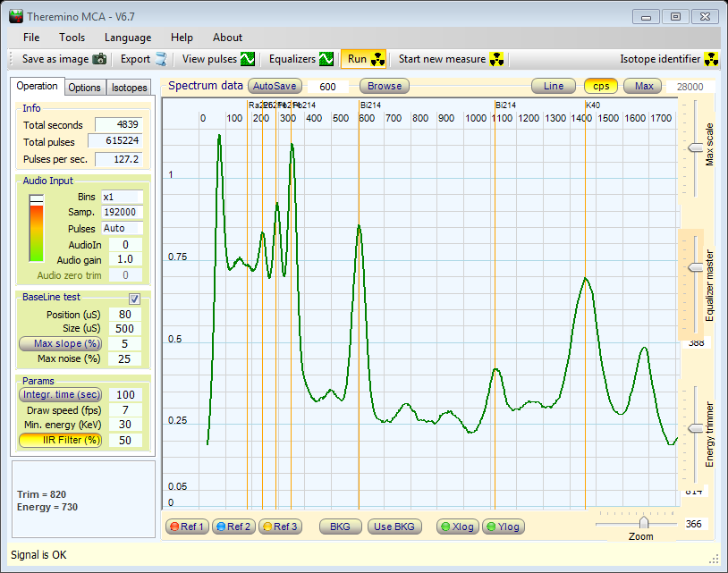Enable the cps display mode
728x573 pixels.
600,87
